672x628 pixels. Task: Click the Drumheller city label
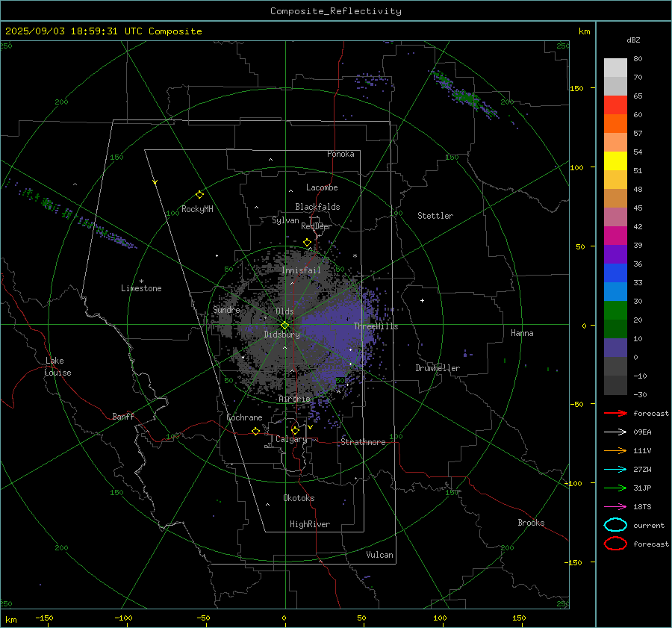(x=438, y=368)
